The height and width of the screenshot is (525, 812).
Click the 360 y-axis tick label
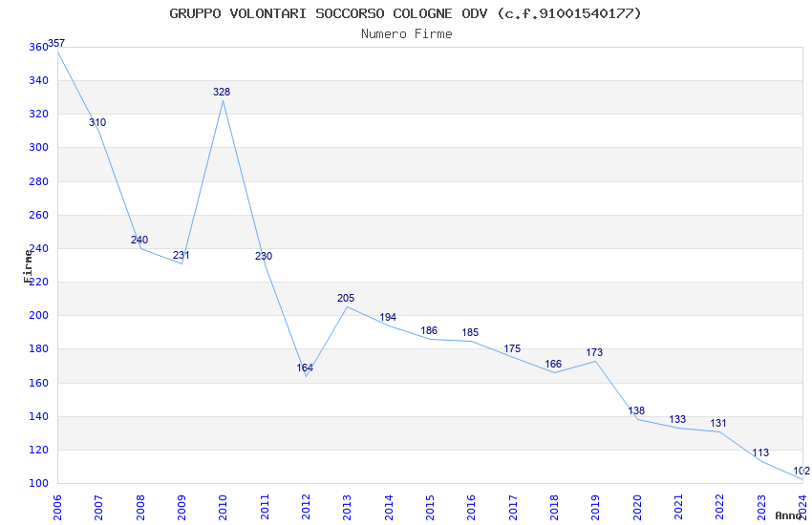coord(39,47)
